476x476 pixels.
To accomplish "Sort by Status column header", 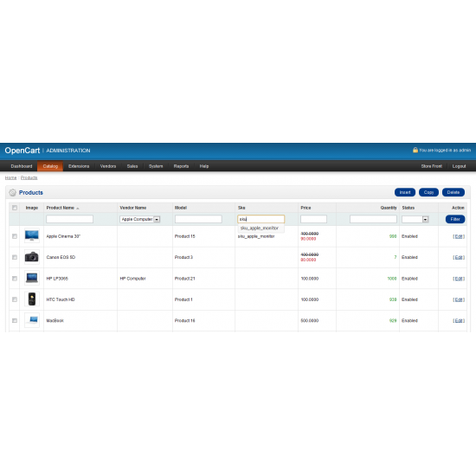I will click(x=408, y=208).
